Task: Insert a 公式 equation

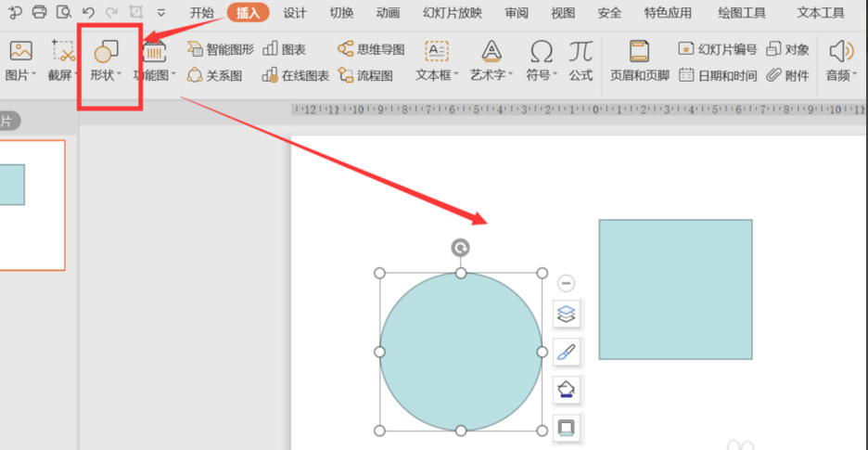Action: click(581, 61)
